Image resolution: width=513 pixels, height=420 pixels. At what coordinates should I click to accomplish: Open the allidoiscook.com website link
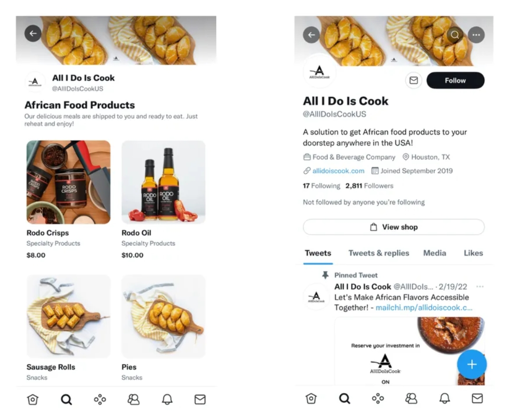(x=338, y=171)
